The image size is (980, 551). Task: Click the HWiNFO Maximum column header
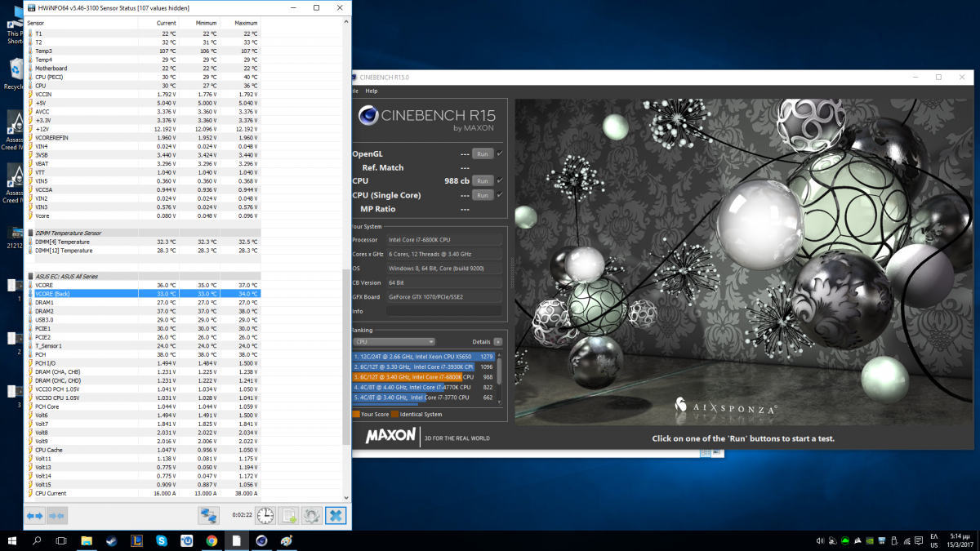point(245,23)
